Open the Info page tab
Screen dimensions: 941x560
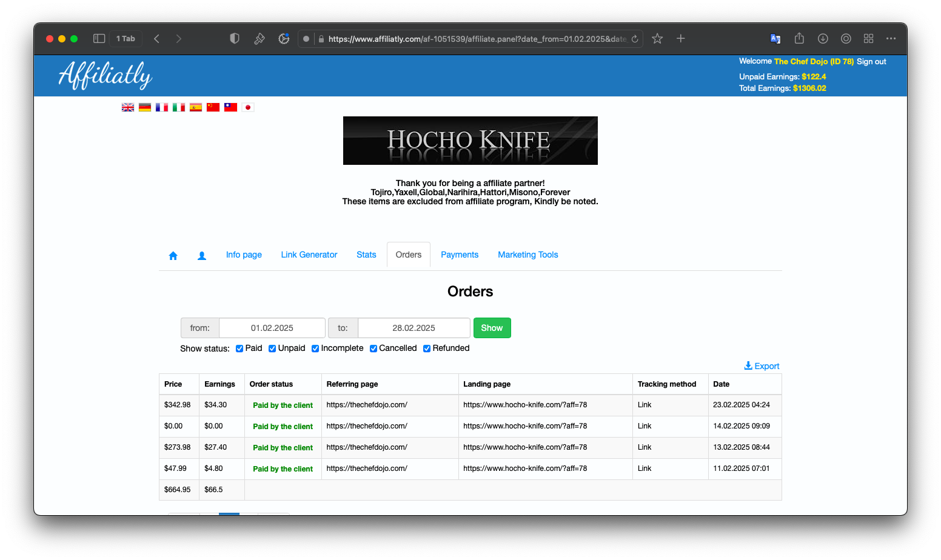[244, 255]
